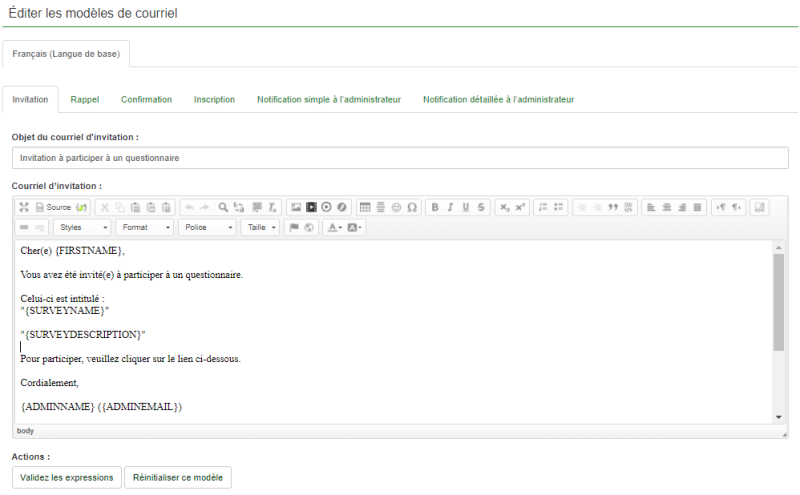The width and height of the screenshot is (800, 495).
Task: Insert an image in the editor
Action: tap(295, 207)
